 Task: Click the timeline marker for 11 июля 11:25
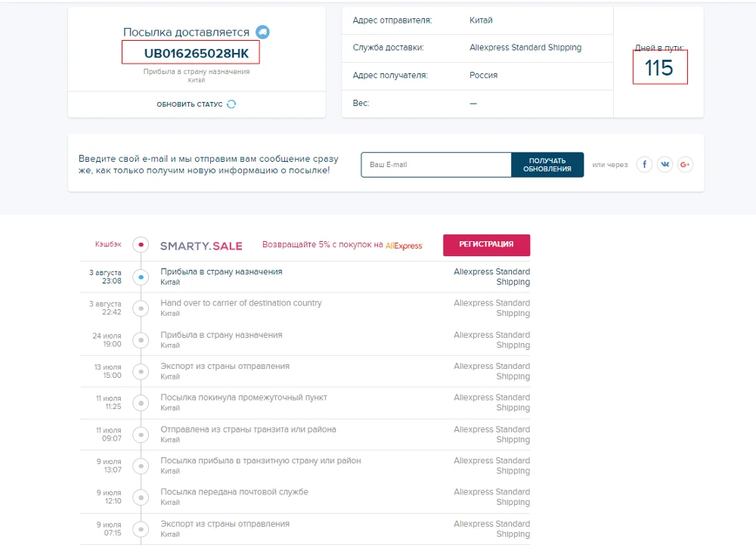141,403
